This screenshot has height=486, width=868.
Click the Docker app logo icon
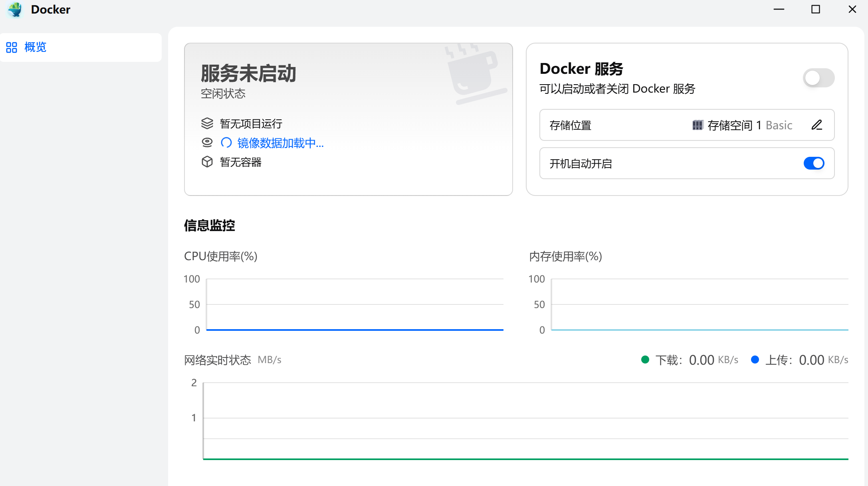(x=16, y=10)
